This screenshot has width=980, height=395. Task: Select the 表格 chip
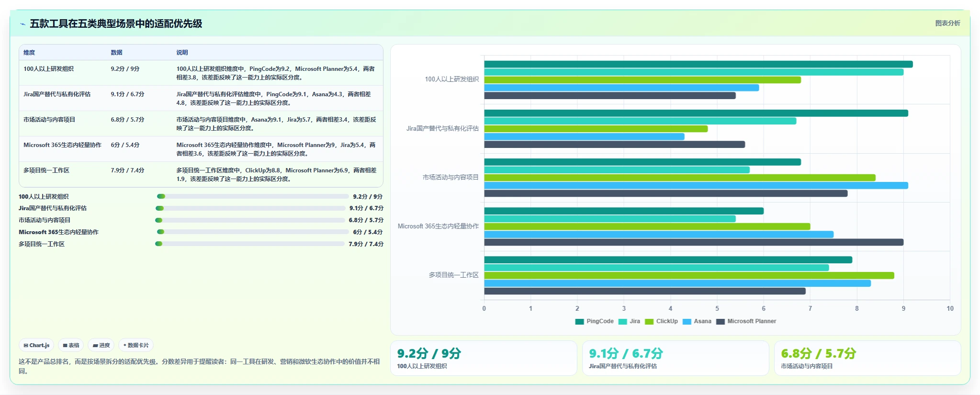point(71,345)
